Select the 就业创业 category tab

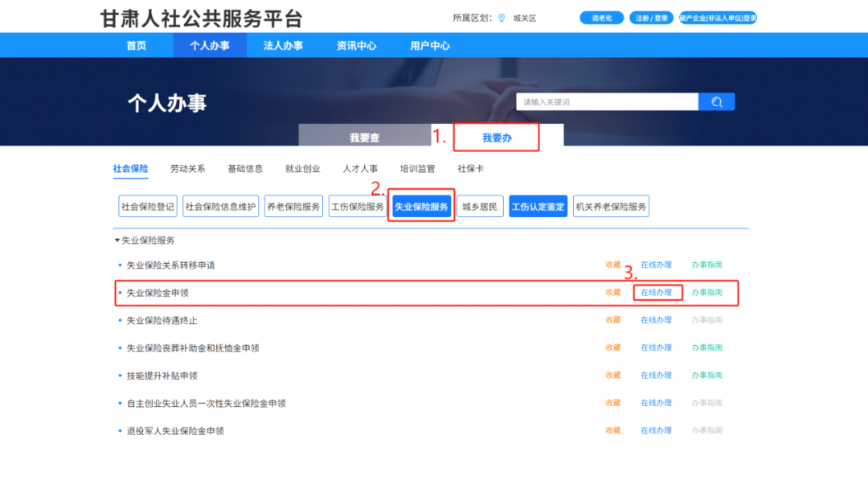[x=303, y=168]
